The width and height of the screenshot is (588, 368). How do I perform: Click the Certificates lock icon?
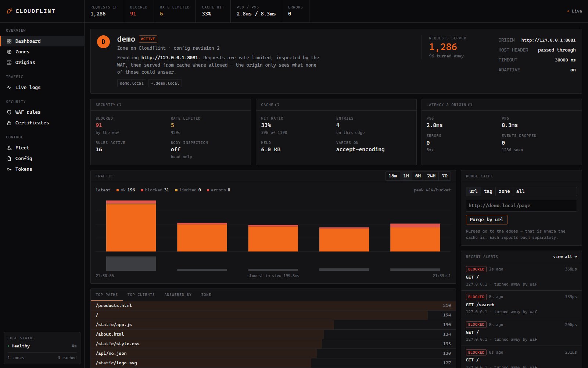click(9, 123)
